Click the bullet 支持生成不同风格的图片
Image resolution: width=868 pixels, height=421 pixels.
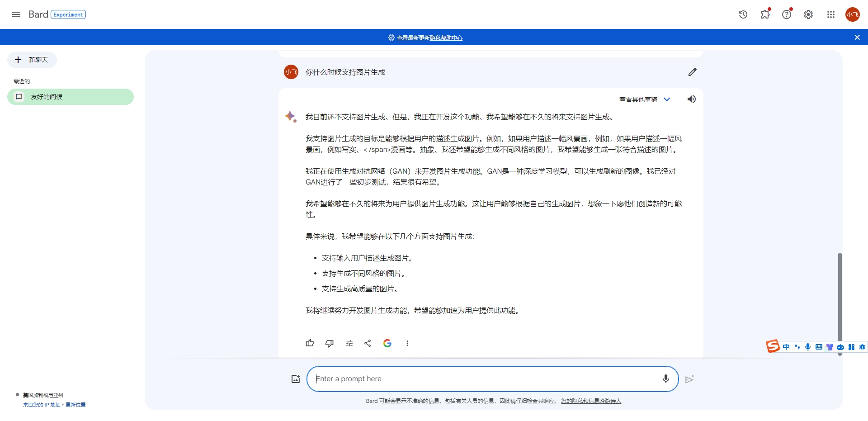[x=363, y=274]
